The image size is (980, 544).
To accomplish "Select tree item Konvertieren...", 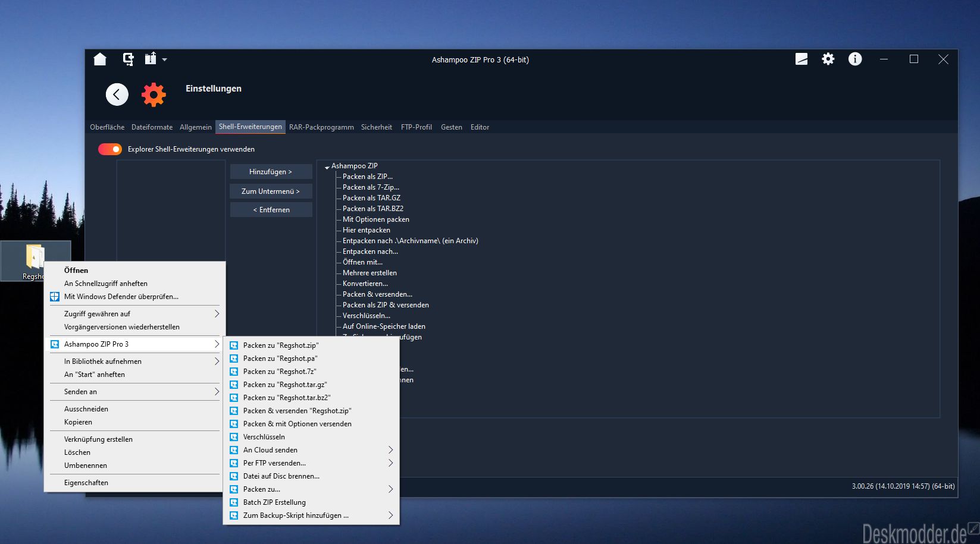I will click(365, 284).
